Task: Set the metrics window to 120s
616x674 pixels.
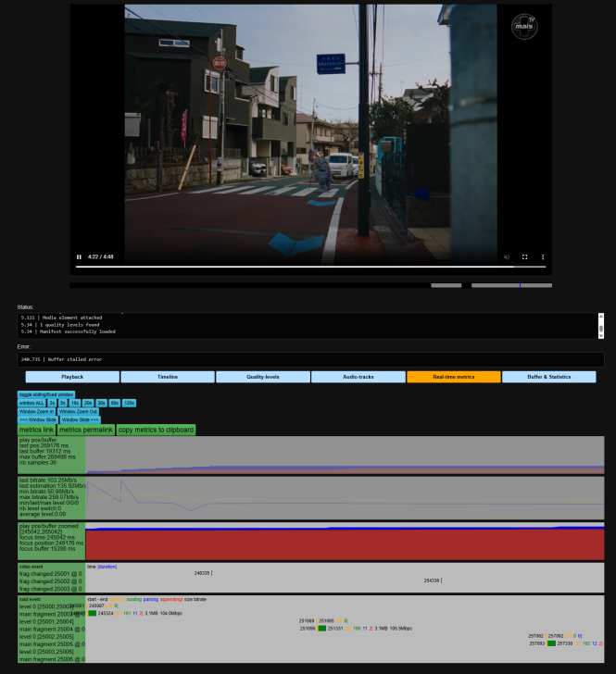Action: click(x=129, y=404)
